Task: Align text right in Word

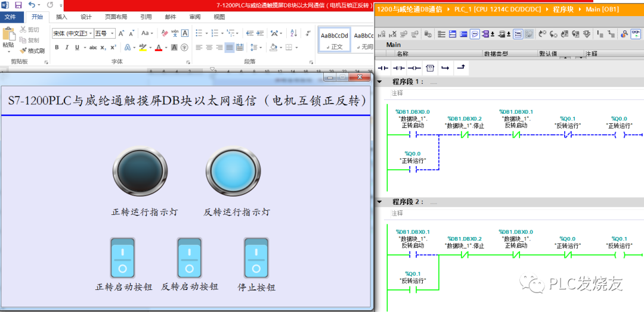Action: [x=219, y=48]
